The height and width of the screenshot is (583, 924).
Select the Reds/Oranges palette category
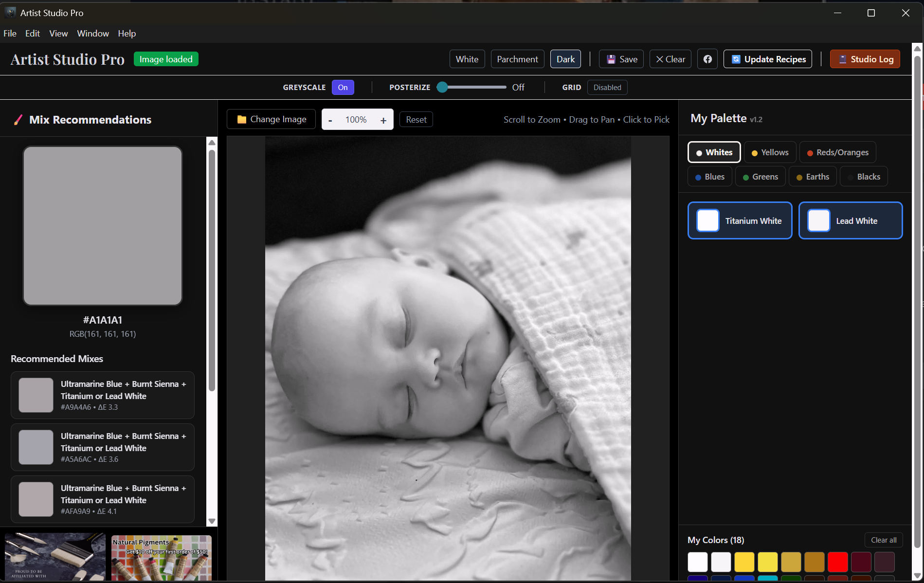pos(837,152)
